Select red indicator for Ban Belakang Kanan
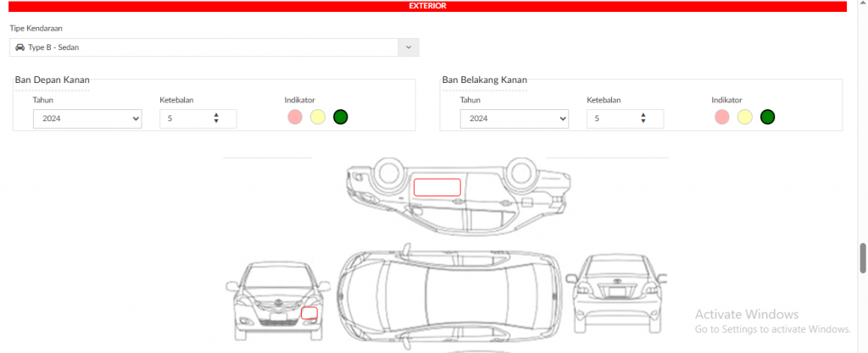The height and width of the screenshot is (353, 868). (x=722, y=117)
